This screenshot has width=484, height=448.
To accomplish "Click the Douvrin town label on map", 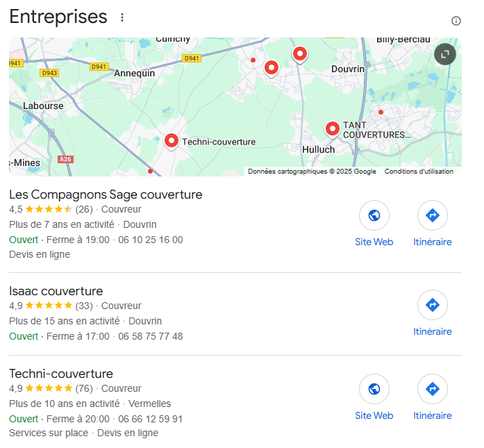I will (x=348, y=69).
